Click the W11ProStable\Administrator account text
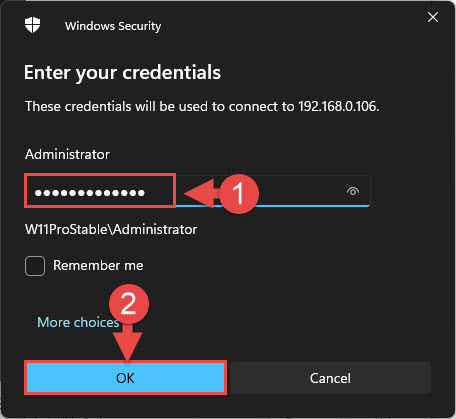 111,229
